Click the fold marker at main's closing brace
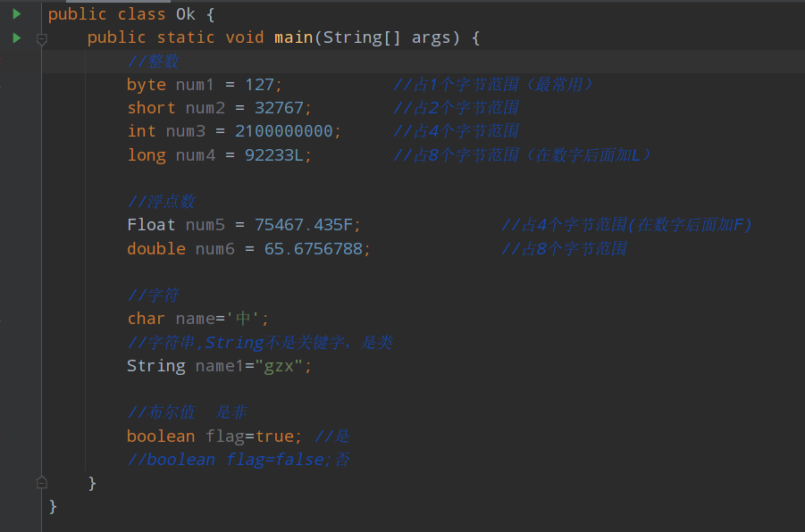Screen dimensions: 805x532 pos(41,482)
